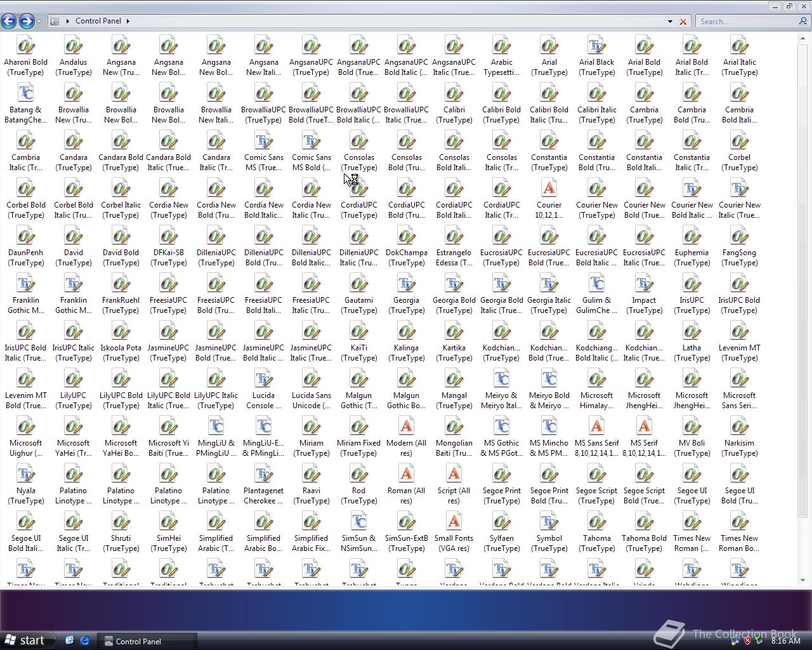Screen dimensions: 812x650
Task: Go forward with the Forward arrow button
Action: pos(27,21)
